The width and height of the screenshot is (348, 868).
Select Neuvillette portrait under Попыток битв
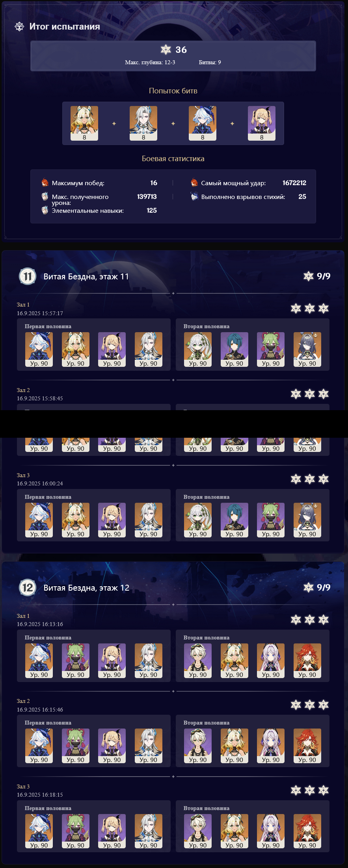click(x=143, y=123)
